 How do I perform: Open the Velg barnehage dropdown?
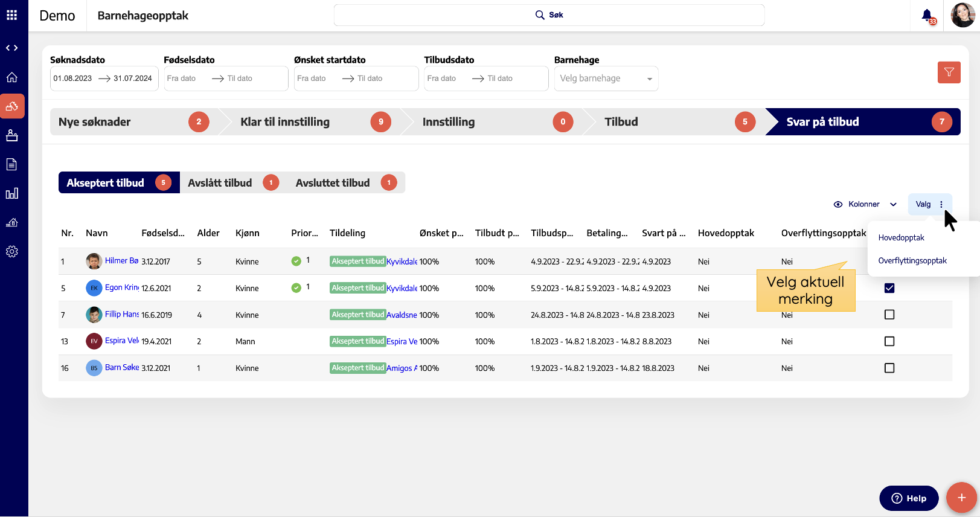click(606, 79)
